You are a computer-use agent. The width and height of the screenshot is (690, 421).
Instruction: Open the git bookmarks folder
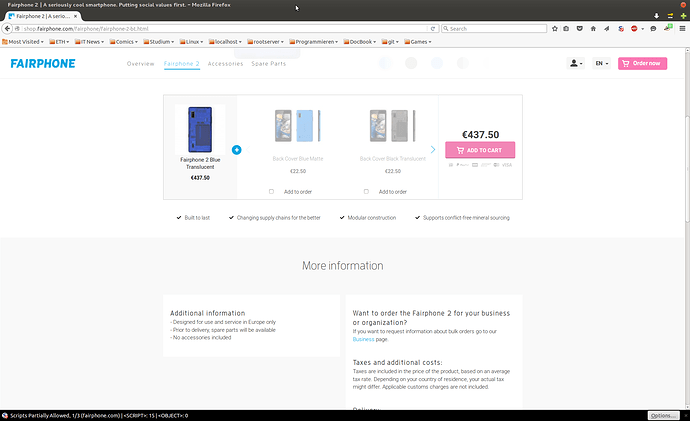point(390,42)
